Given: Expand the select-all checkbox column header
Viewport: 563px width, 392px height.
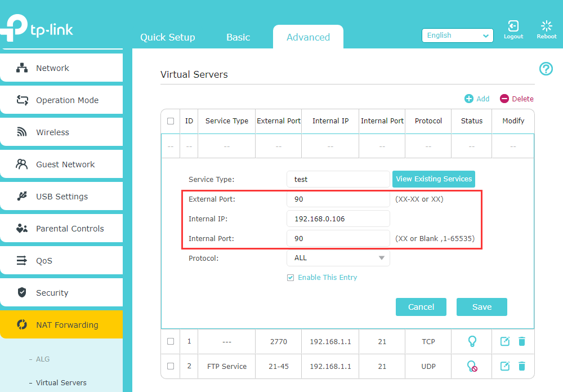Looking at the screenshot, I should click(171, 121).
